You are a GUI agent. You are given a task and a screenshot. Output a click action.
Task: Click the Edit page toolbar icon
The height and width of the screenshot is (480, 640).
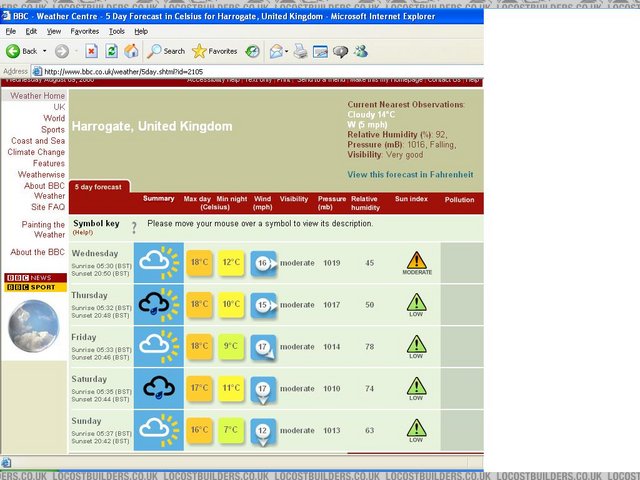pyautogui.click(x=320, y=51)
